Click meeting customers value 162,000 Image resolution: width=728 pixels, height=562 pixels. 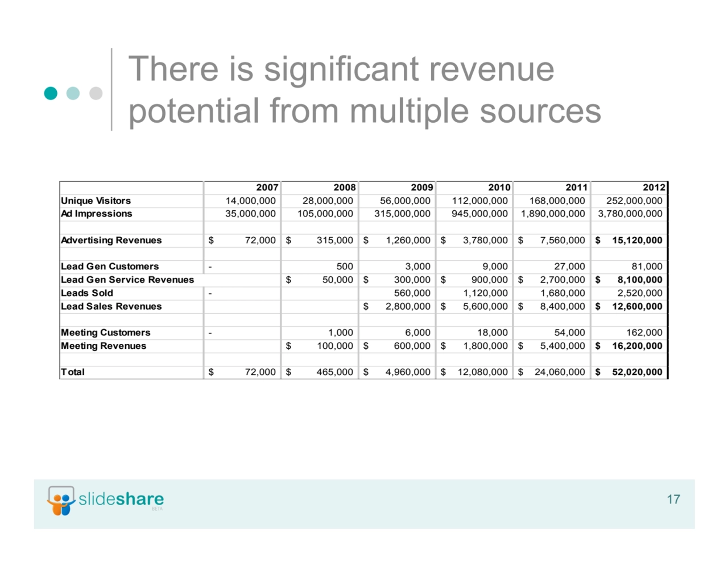tap(644, 332)
